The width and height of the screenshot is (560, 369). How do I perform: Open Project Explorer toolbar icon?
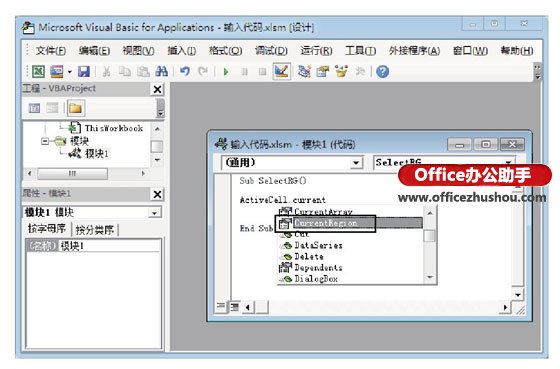click(x=304, y=72)
